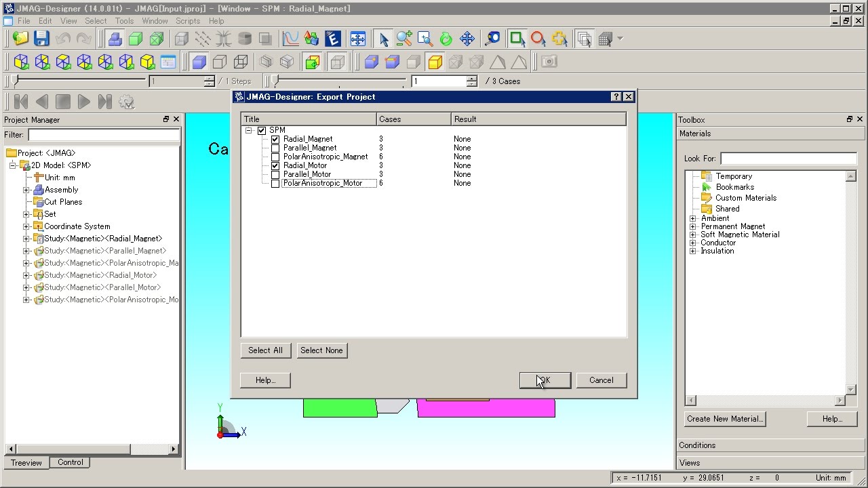The width and height of the screenshot is (868, 488).
Task: Switch to the Control tab
Action: coord(71,462)
